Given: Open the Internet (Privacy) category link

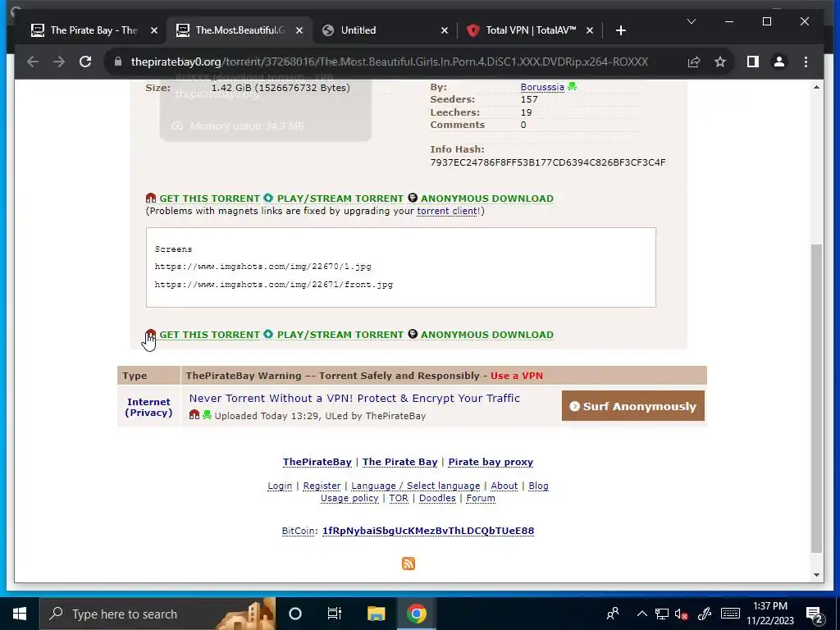Looking at the screenshot, I should (148, 407).
